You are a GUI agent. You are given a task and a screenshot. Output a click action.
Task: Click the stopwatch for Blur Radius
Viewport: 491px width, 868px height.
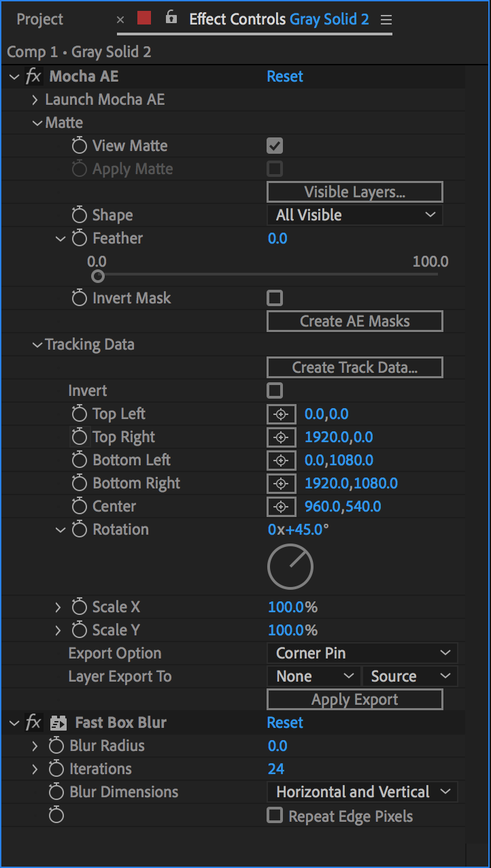coord(56,746)
